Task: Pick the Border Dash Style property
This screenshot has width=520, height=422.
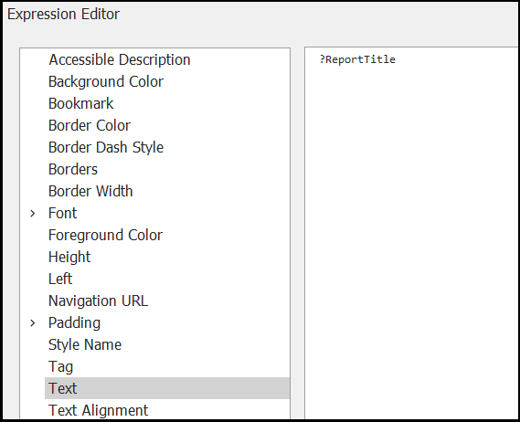Action: 106,148
